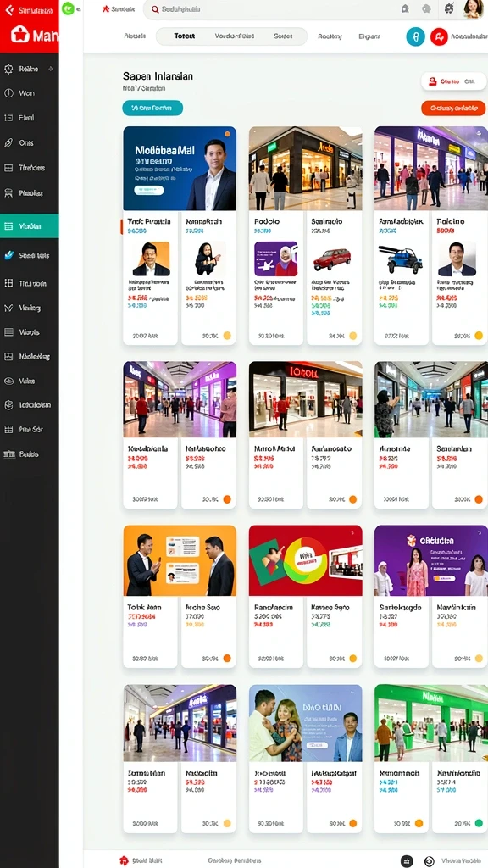Open the blue checkmark sidebar item

point(8,255)
